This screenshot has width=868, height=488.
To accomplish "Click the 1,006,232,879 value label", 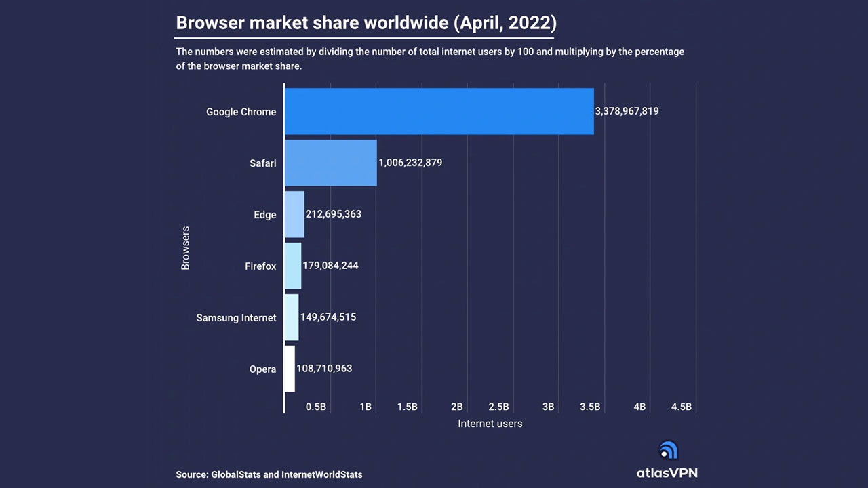I will tap(410, 163).
